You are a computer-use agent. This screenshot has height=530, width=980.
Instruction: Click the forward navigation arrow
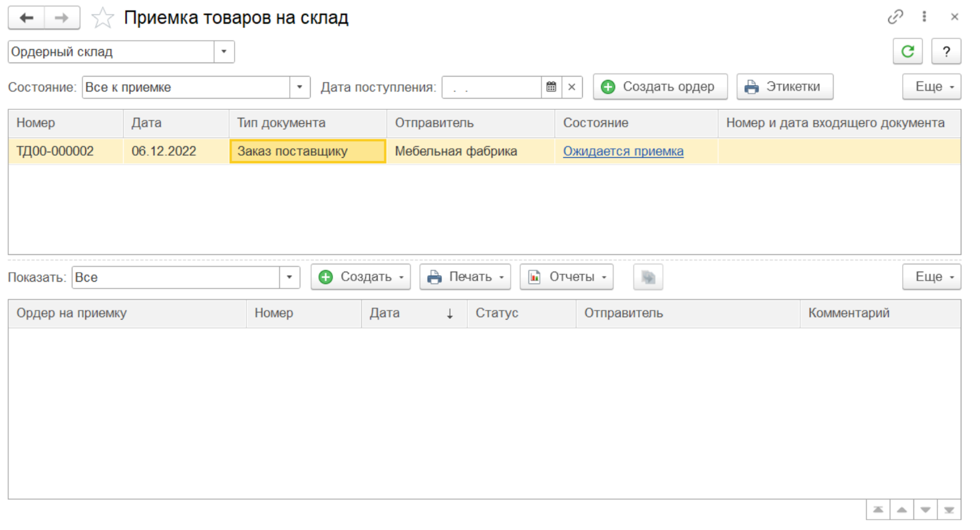coord(62,18)
